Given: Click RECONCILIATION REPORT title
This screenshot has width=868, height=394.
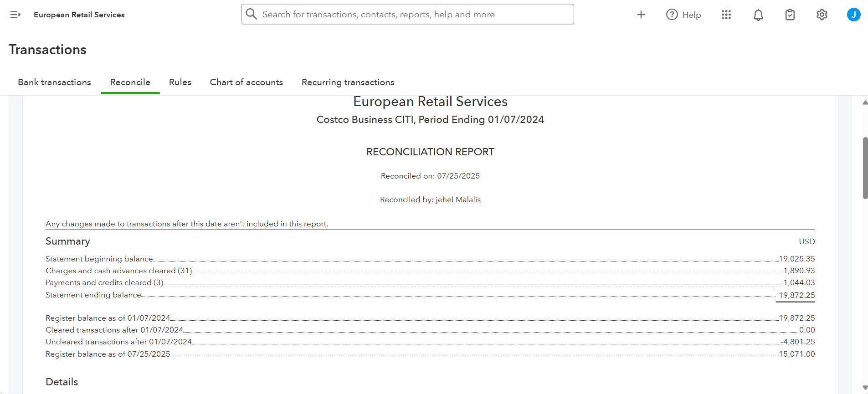Looking at the screenshot, I should tap(430, 152).
